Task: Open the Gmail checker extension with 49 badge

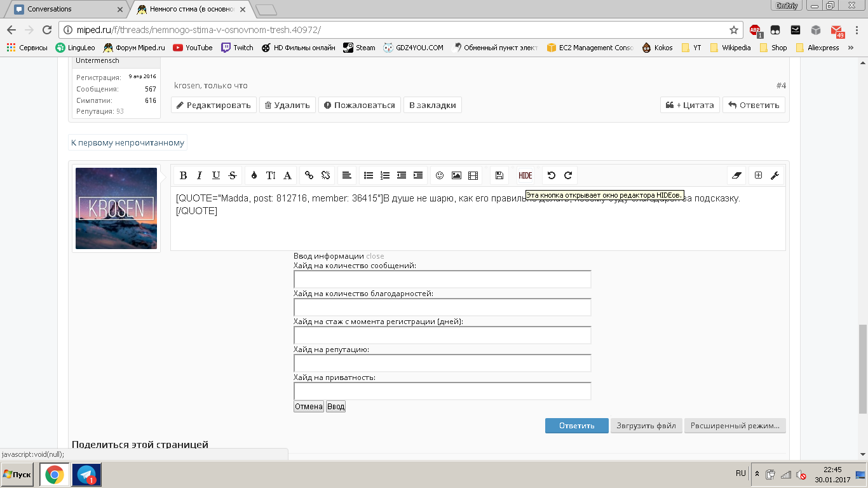Action: coord(837,30)
